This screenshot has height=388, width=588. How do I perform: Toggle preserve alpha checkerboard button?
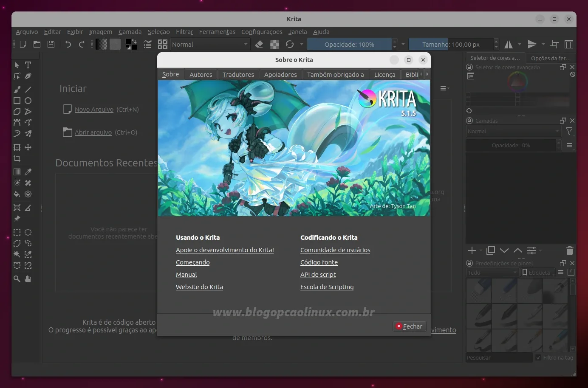tap(275, 44)
